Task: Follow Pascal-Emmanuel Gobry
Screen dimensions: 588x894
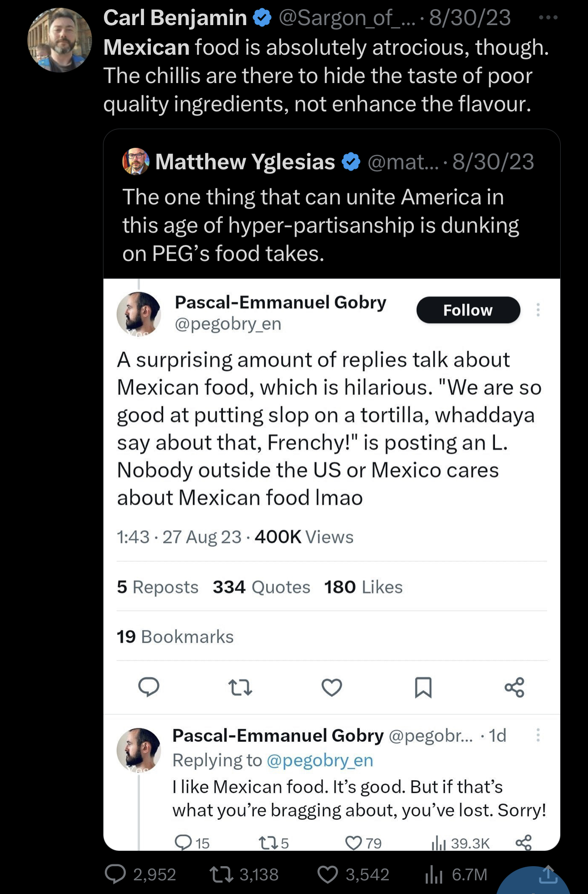Action: [x=468, y=310]
